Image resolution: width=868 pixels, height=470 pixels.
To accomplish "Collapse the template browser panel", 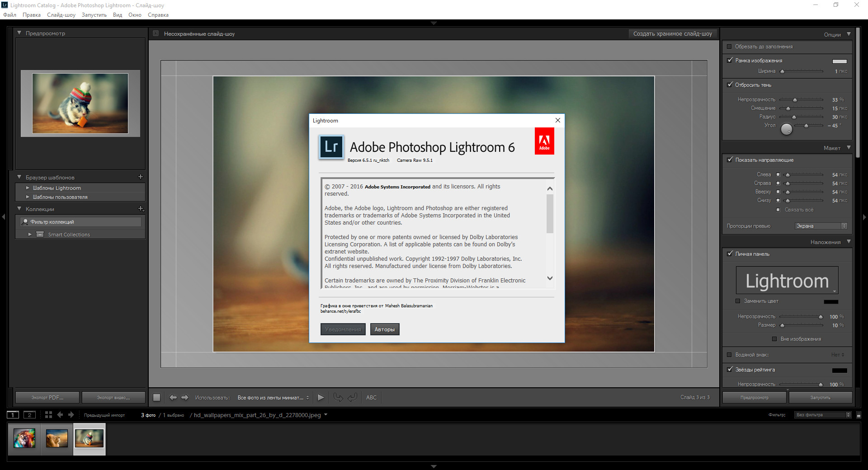I will [x=19, y=177].
